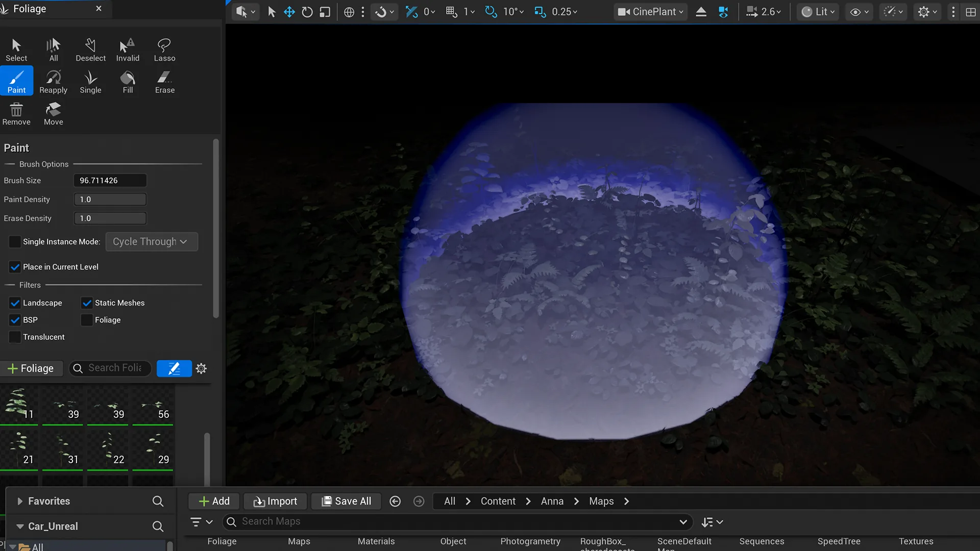Toggle camera piloting view icon

coord(723,12)
